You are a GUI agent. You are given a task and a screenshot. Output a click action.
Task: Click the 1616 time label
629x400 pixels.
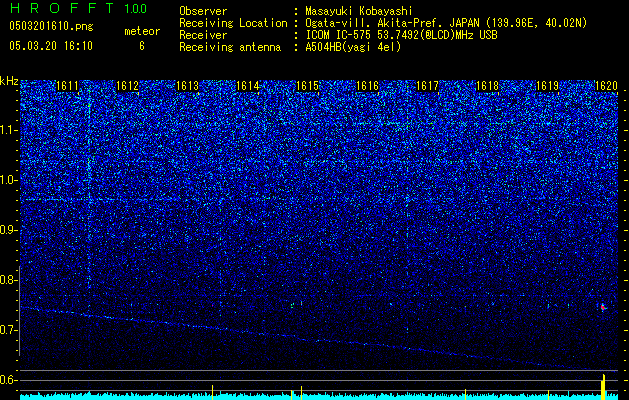367,86
